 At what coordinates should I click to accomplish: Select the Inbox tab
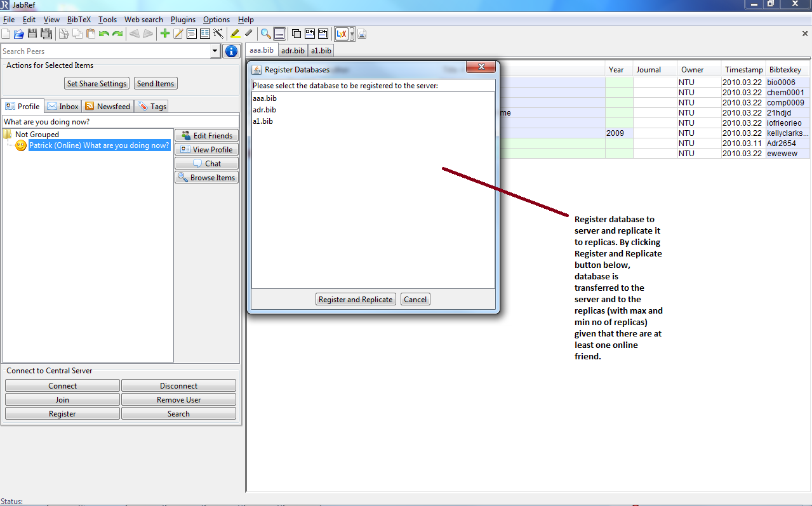point(63,107)
